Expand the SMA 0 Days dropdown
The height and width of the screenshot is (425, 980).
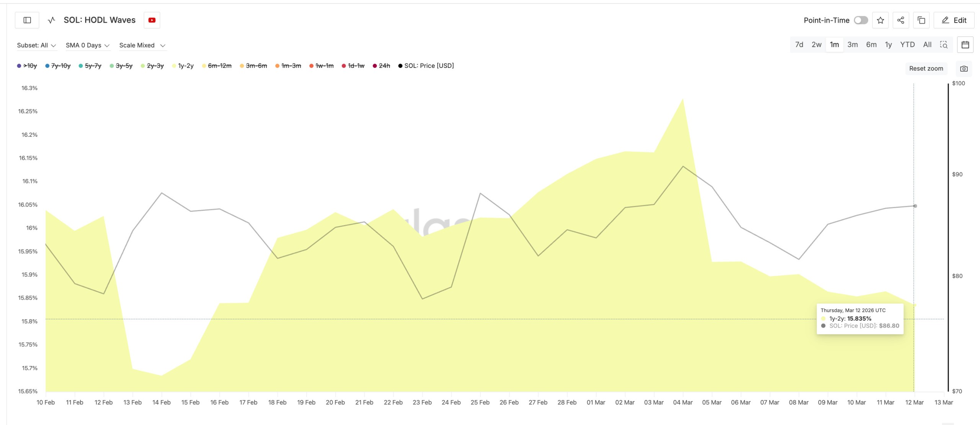coord(87,45)
